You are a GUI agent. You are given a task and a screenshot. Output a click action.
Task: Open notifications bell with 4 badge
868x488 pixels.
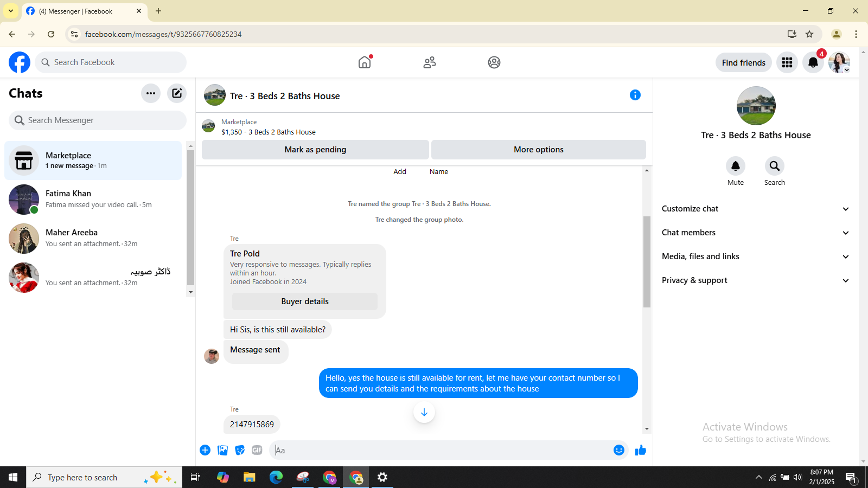pyautogui.click(x=813, y=62)
